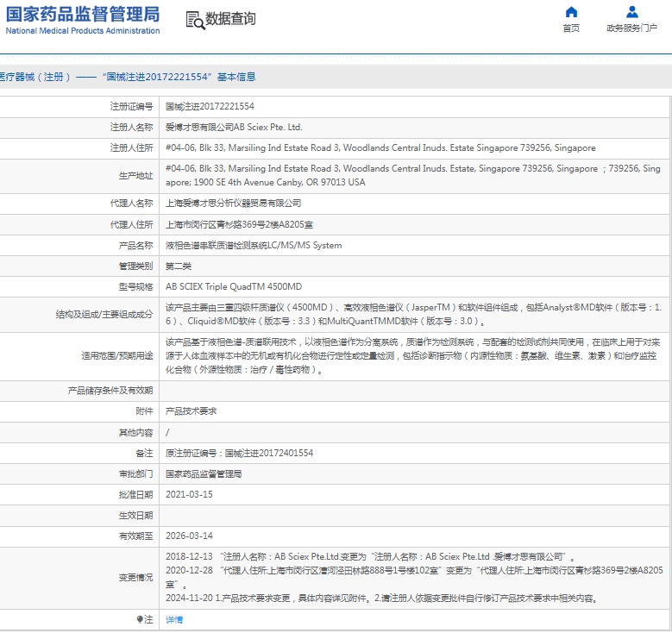Click the 注册人住所 row label
The width and height of the screenshot is (672, 633).
point(131,147)
